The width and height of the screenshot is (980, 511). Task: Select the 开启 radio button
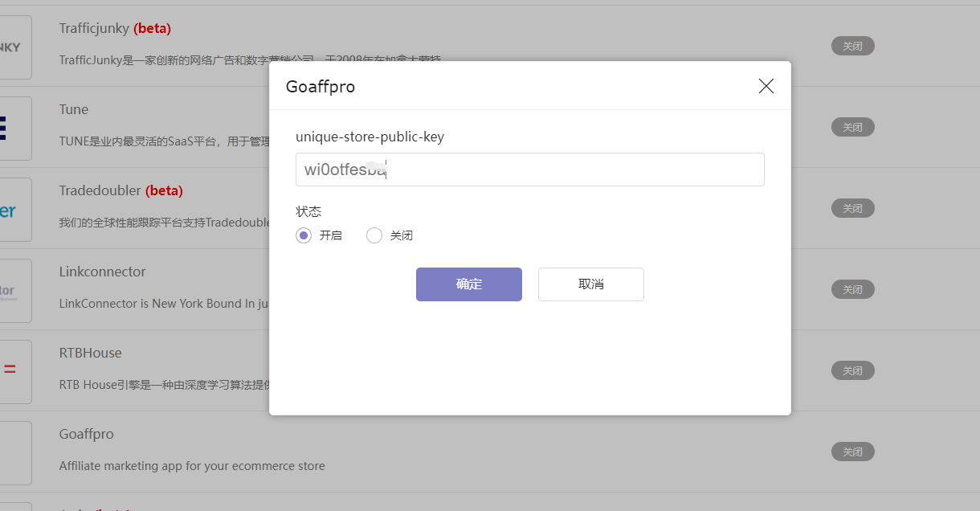coord(303,235)
